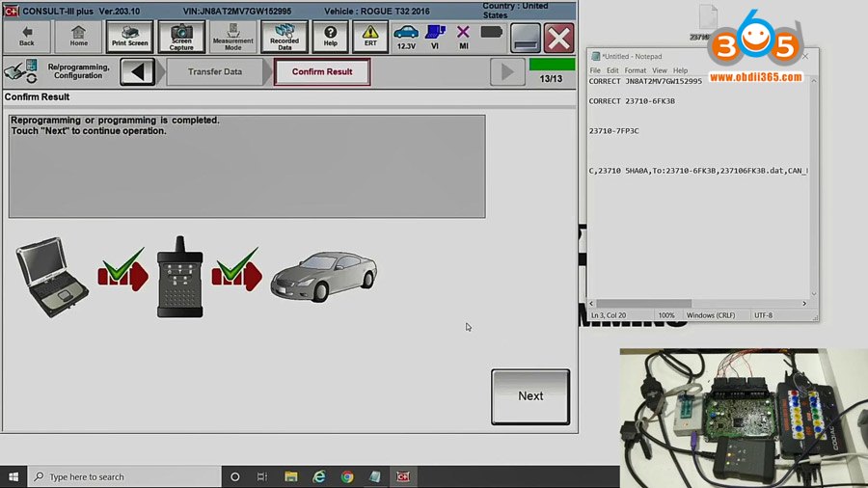
Task: Click the taskbar search box
Action: tap(124, 476)
